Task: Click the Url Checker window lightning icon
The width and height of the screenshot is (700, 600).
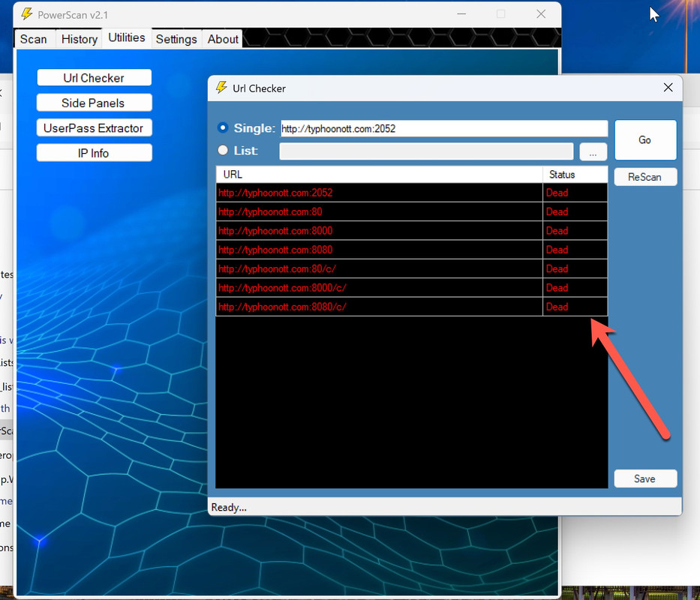Action: (x=221, y=87)
